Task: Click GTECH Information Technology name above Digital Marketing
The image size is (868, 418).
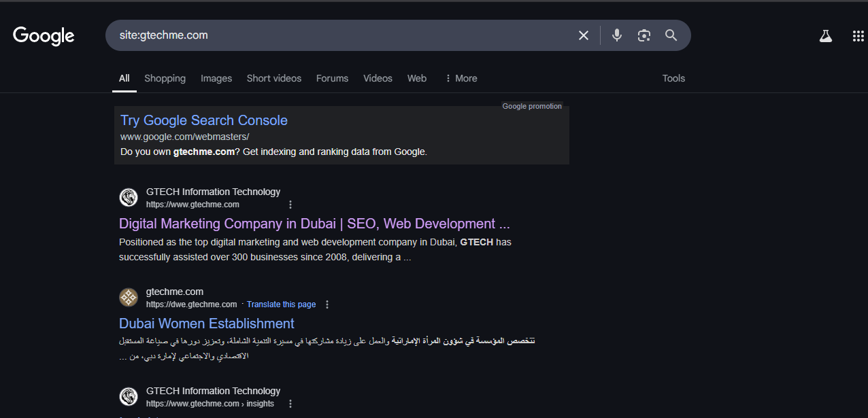Action: (x=213, y=192)
